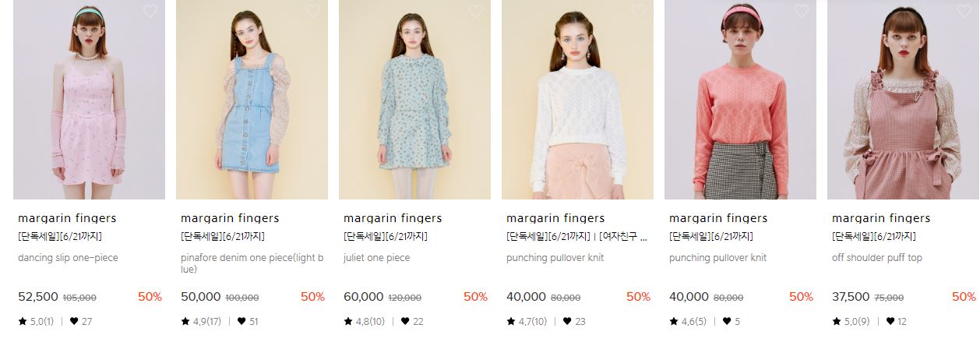Open dancing slip one-piece product photo
The height and width of the screenshot is (353, 980).
(x=89, y=100)
